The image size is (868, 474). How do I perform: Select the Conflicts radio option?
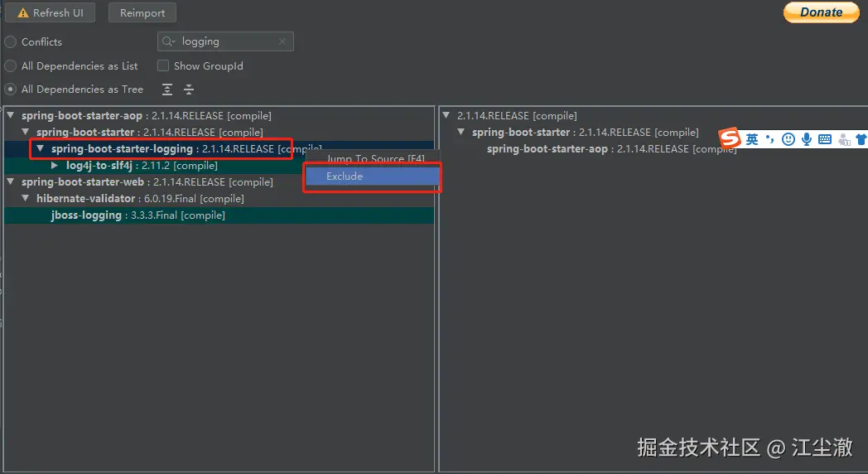coord(11,42)
